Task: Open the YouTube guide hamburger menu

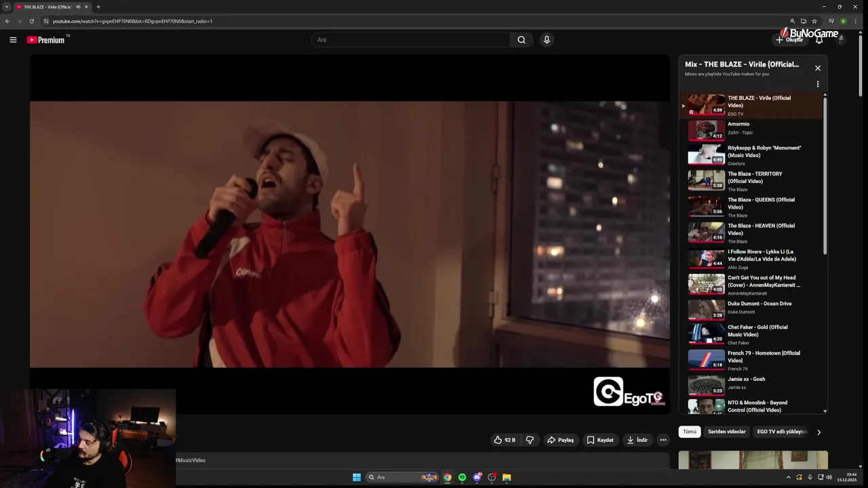Action: point(13,40)
